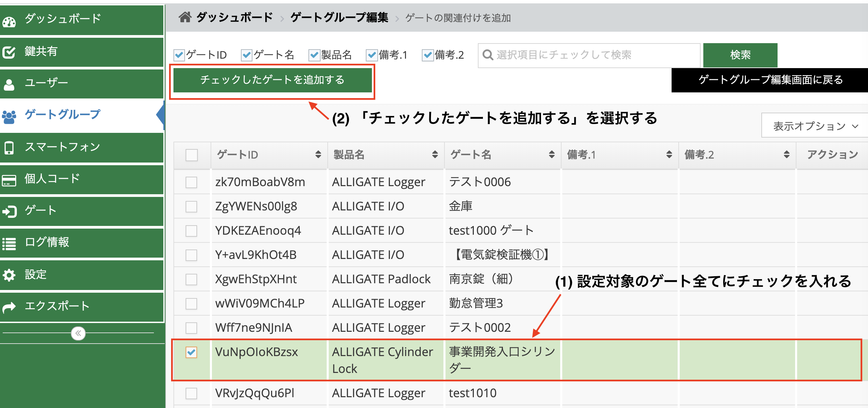Click the home icon in breadcrumb
The height and width of the screenshot is (408, 868).
coord(185,17)
